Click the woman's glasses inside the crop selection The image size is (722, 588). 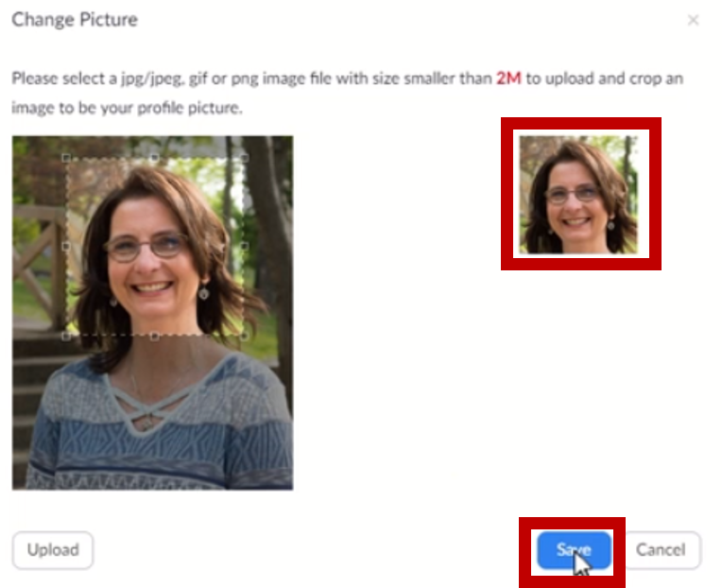[x=146, y=247]
